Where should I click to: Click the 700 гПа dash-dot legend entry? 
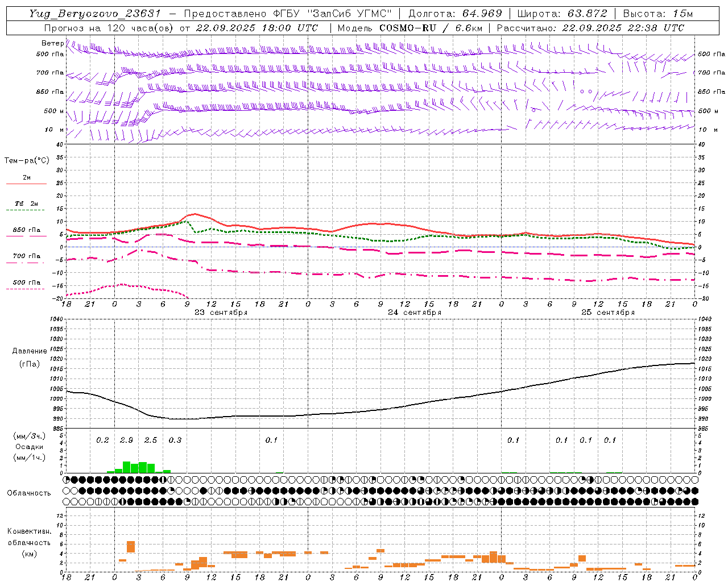[x=27, y=259]
